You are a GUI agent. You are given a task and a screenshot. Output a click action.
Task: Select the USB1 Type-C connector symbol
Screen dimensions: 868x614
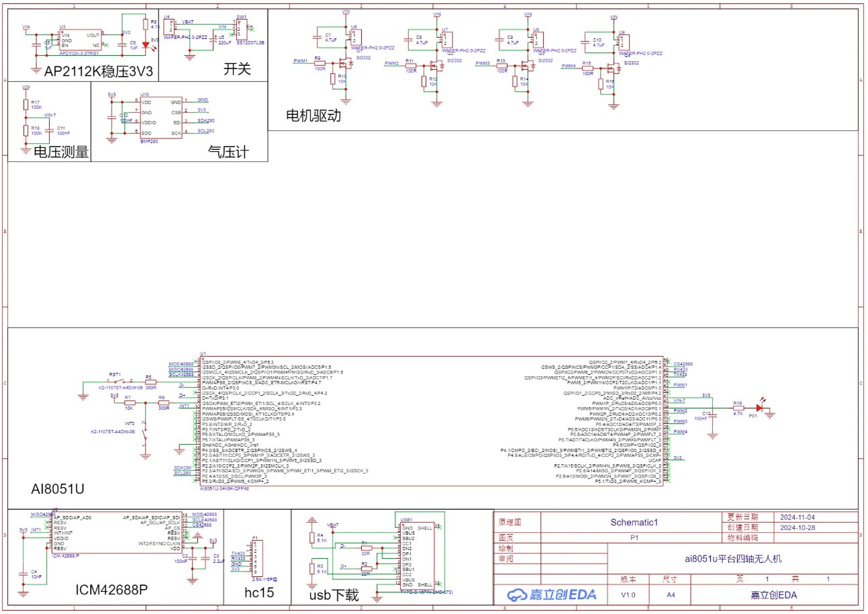click(x=416, y=555)
